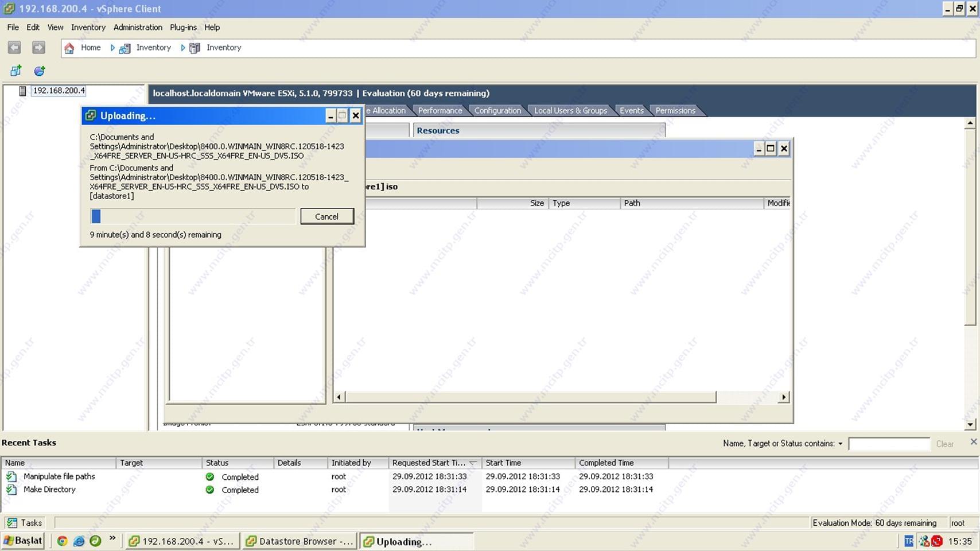Click the Path column header

[692, 203]
